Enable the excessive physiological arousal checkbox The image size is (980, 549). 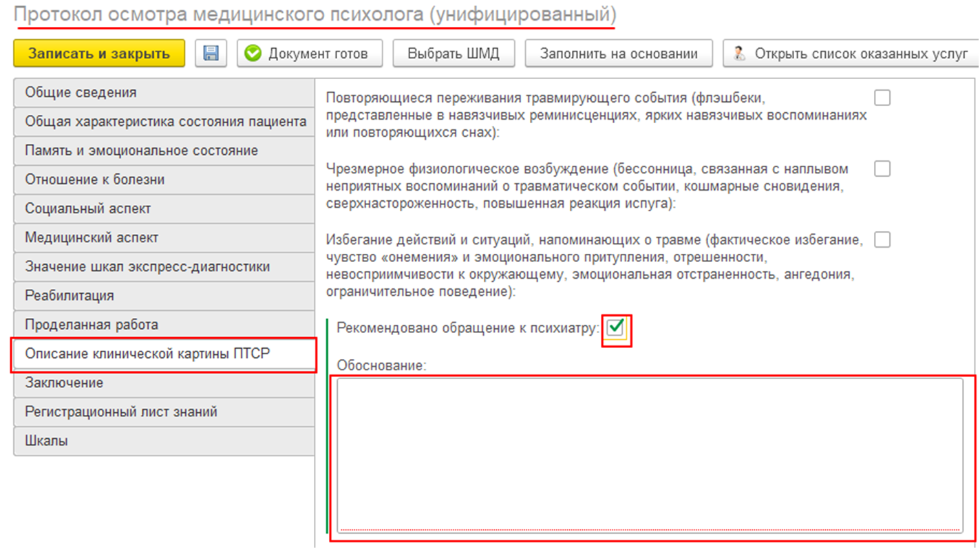(x=882, y=169)
